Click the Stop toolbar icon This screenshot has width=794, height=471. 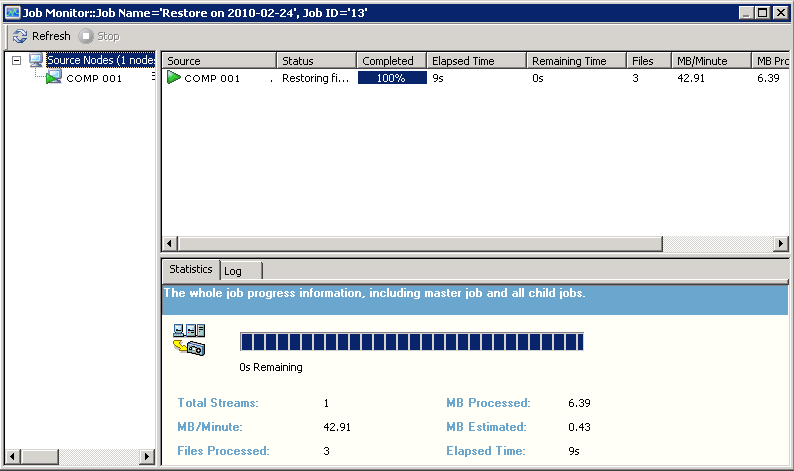tap(86, 36)
